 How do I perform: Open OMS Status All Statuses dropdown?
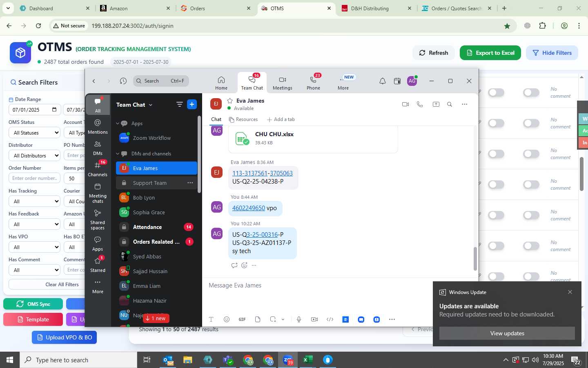[35, 133]
